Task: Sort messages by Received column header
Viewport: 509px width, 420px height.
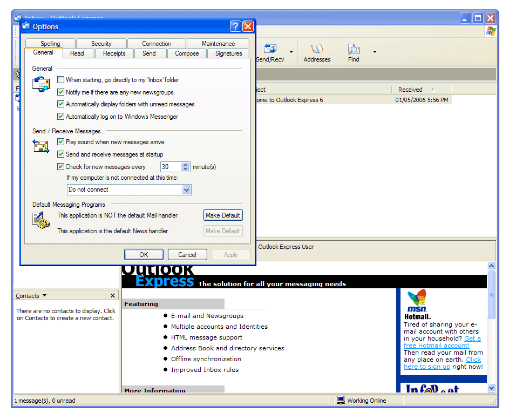Action: [421, 90]
